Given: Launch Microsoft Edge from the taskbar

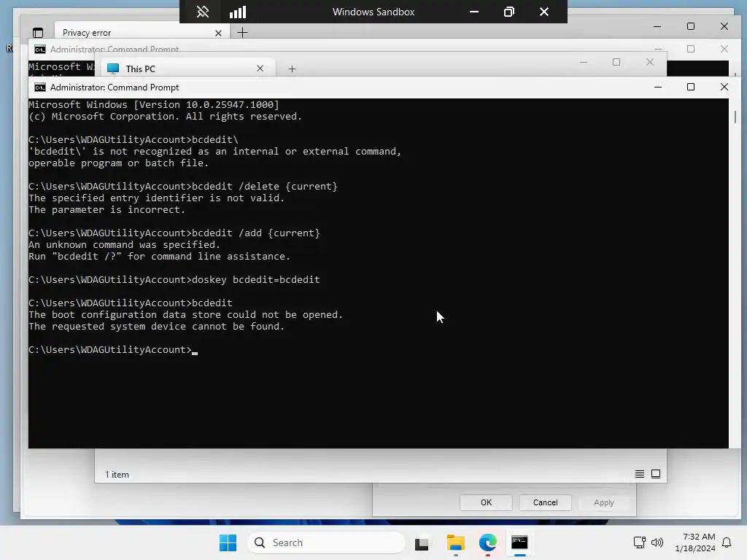Looking at the screenshot, I should (487, 542).
